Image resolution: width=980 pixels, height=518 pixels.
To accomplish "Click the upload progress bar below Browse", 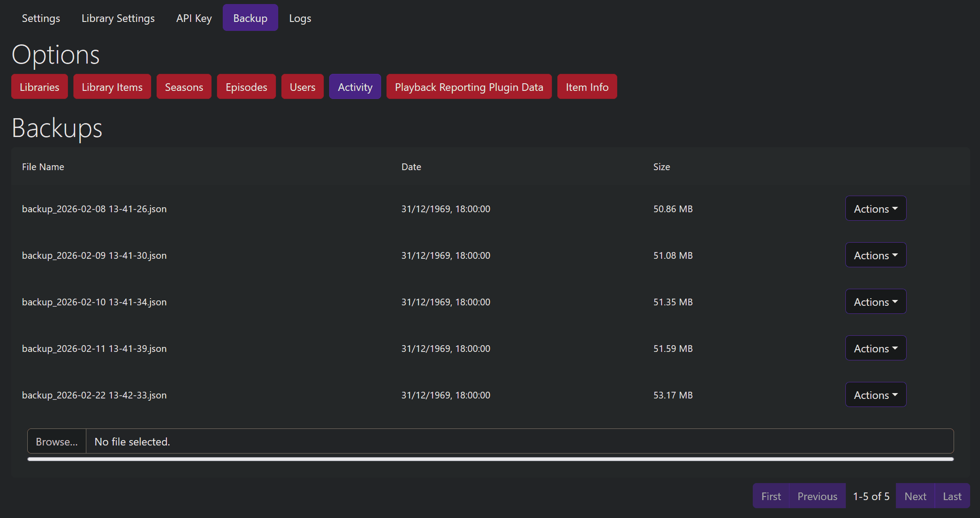I will pyautogui.click(x=490, y=459).
